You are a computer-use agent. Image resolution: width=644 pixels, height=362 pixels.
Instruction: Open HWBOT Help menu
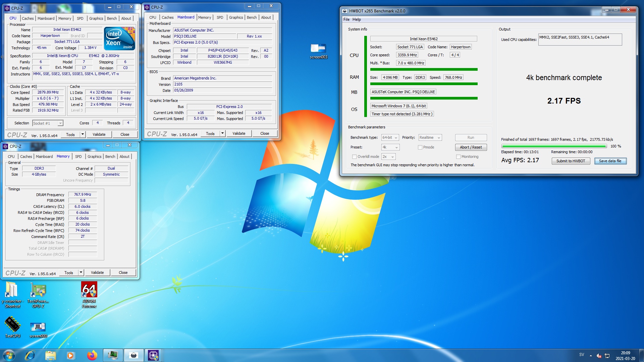(x=357, y=19)
